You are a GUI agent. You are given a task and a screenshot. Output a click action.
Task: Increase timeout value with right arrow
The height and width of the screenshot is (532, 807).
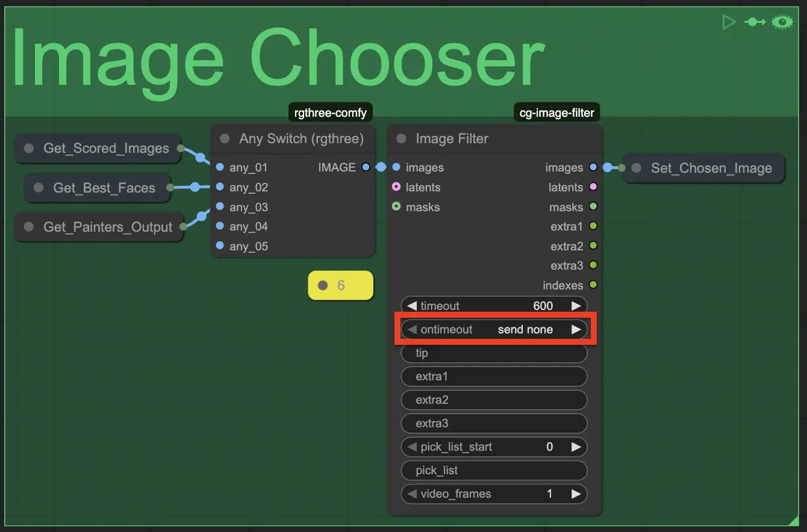(x=576, y=306)
